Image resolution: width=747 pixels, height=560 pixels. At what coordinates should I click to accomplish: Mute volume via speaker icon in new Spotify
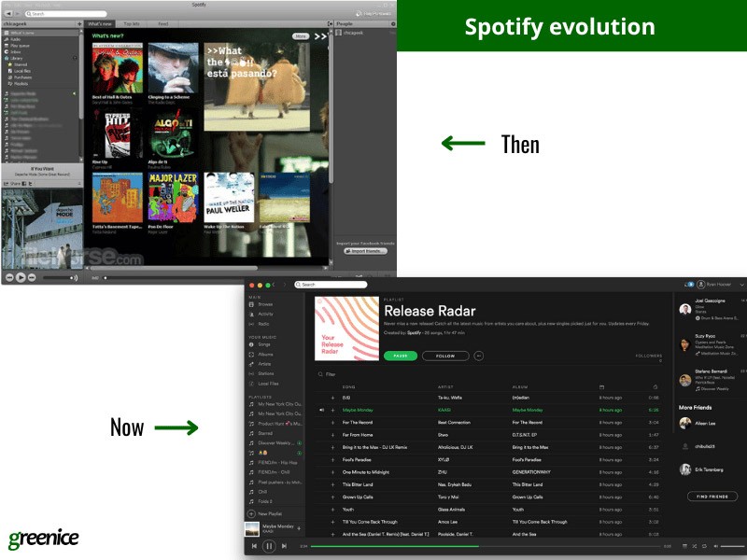click(x=715, y=546)
